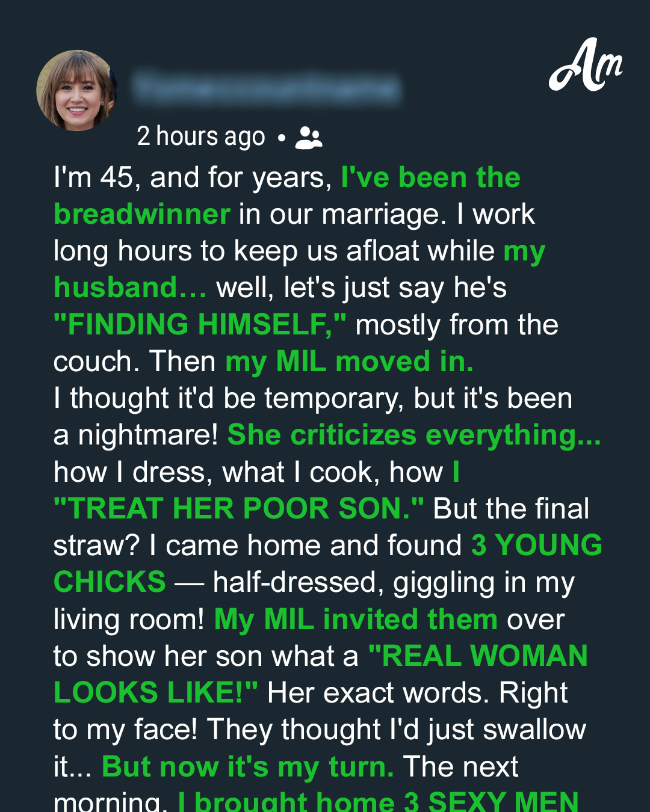
Task: Click the blurred username next to avatar
Action: coord(267,88)
